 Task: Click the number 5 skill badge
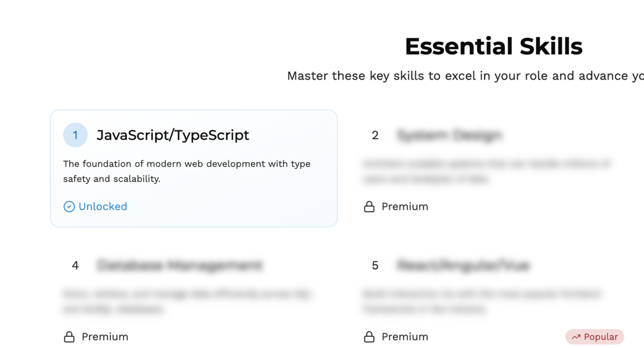375,265
